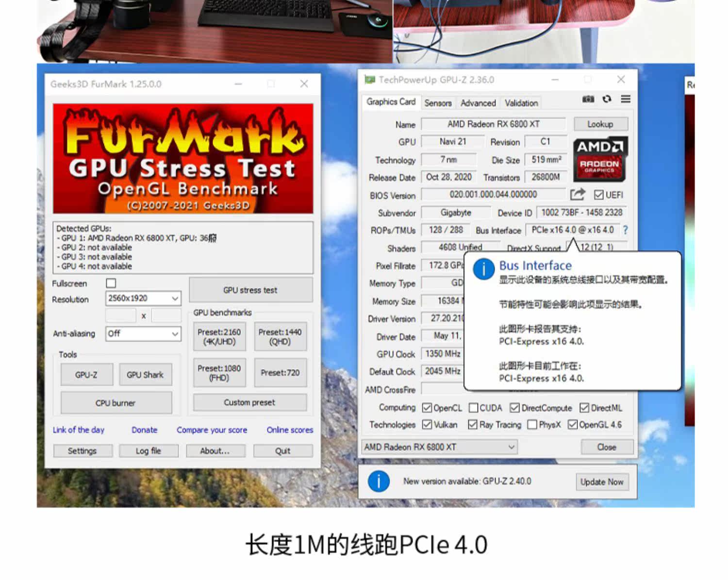Viewport: 728px width, 580px height.
Task: Click the Device ID value field
Action: pyautogui.click(x=582, y=213)
